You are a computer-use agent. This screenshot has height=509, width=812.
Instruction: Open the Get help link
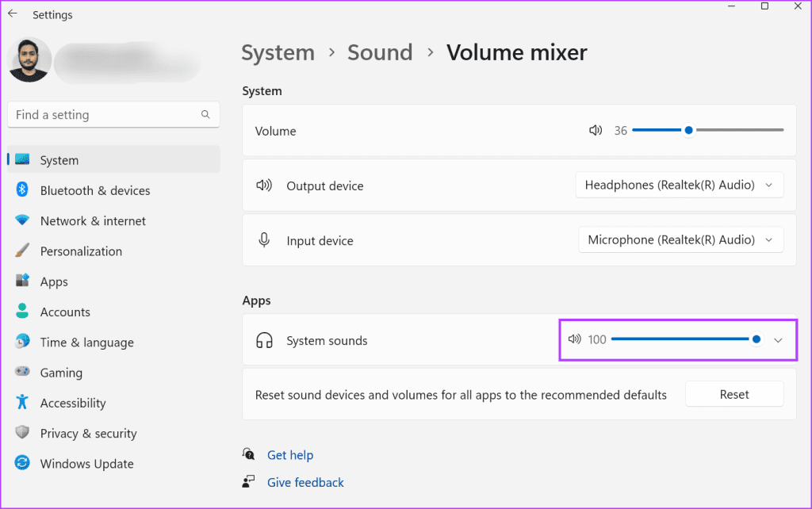click(289, 455)
